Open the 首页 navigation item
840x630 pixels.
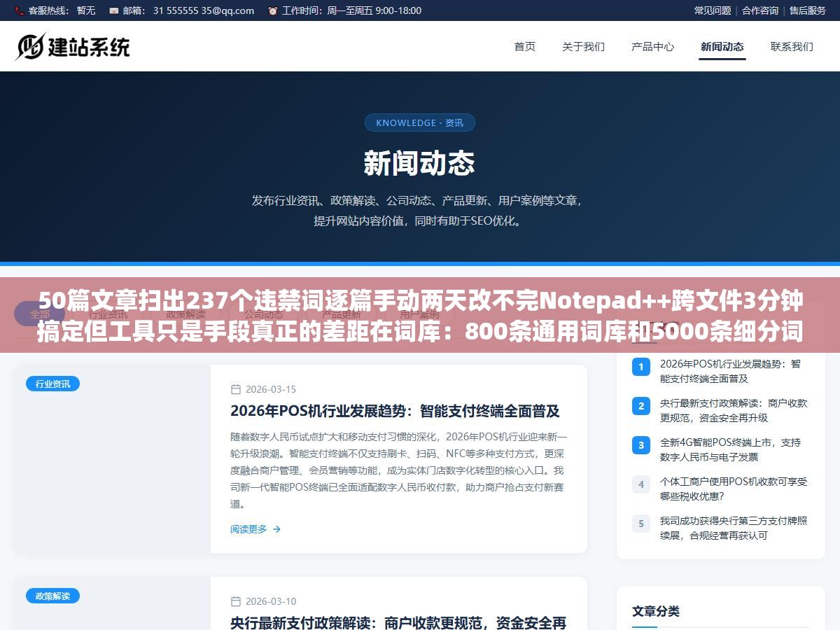point(525,47)
